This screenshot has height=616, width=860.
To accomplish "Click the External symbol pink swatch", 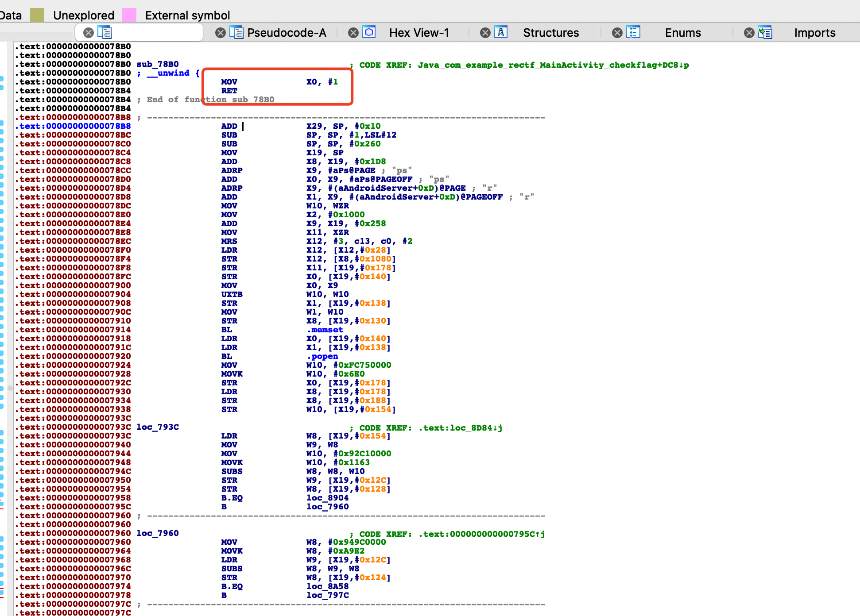I will click(x=129, y=15).
